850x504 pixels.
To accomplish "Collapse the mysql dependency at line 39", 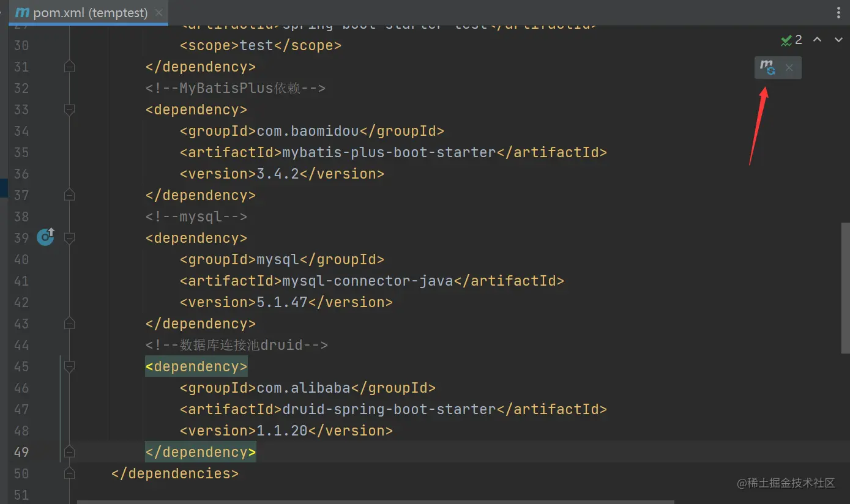I will click(x=69, y=238).
